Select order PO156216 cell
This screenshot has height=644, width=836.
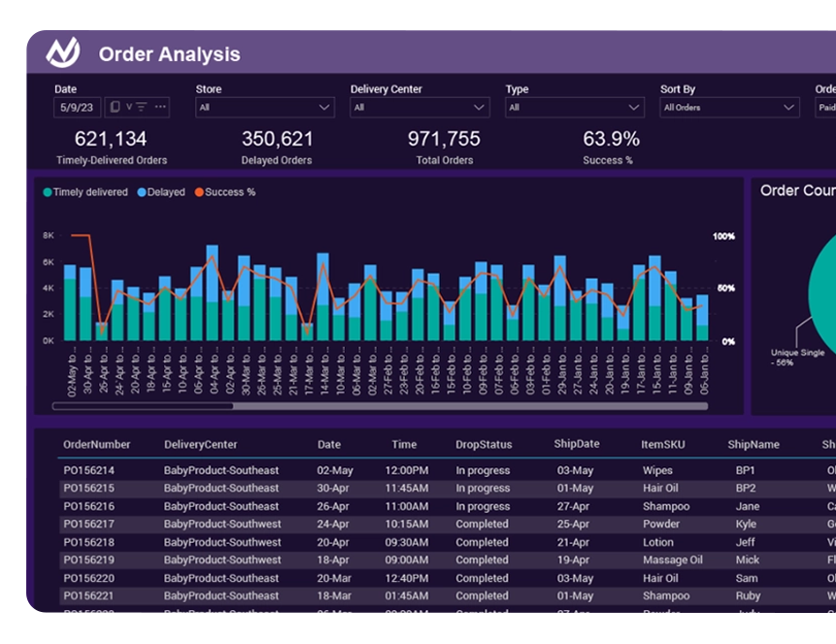tap(88, 506)
